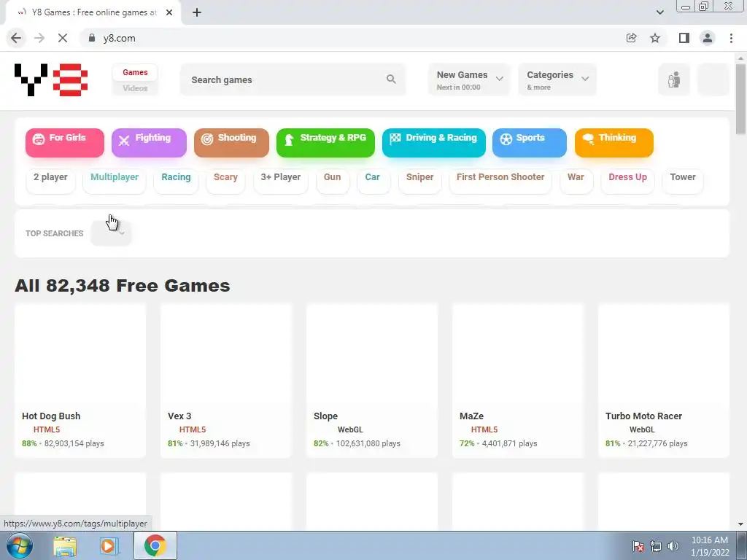Click the Show desktop strip
Image resolution: width=747 pixels, height=560 pixels.
click(x=741, y=545)
